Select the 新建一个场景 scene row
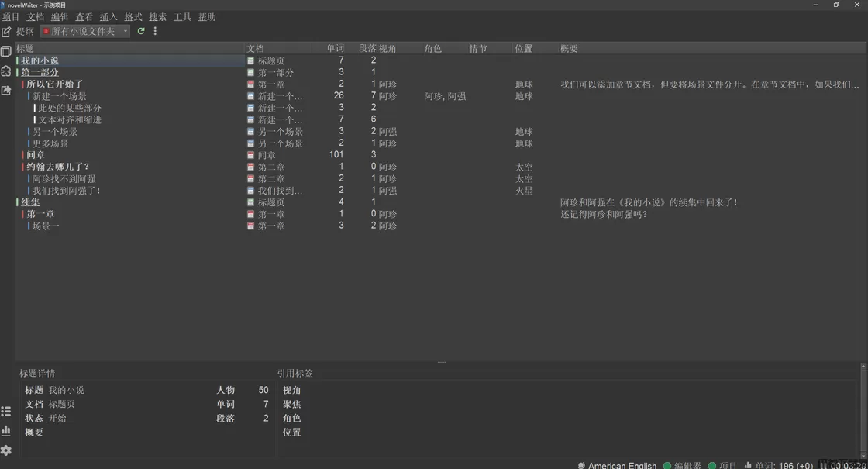This screenshot has width=868, height=469. [59, 96]
